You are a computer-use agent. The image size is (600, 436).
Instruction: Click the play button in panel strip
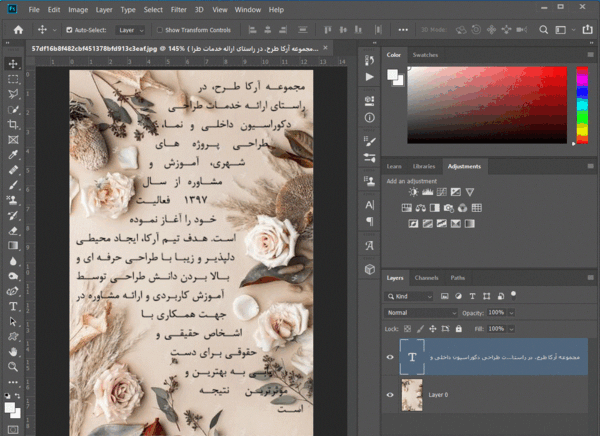click(x=369, y=77)
